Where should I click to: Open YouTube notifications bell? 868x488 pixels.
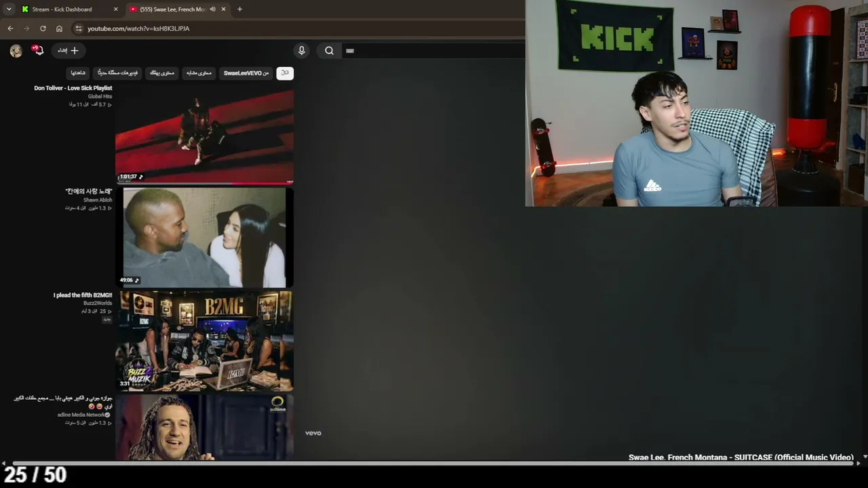point(38,50)
